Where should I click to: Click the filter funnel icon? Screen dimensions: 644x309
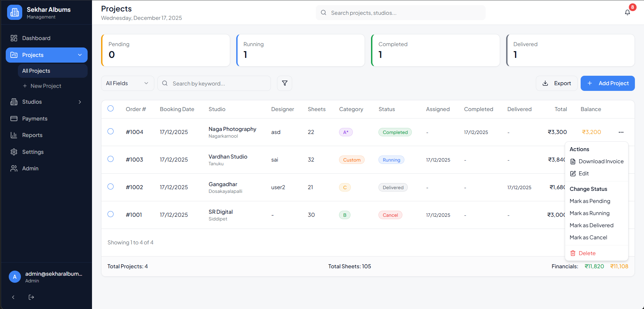tap(284, 83)
